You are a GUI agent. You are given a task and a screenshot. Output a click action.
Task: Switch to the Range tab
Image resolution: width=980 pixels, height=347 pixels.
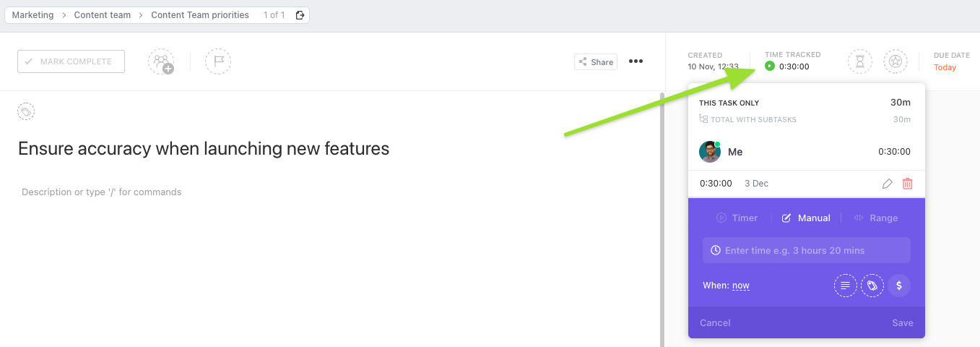pyautogui.click(x=876, y=218)
